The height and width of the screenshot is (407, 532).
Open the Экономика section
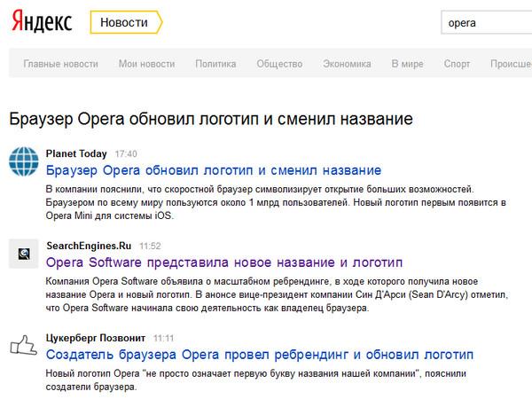(347, 64)
